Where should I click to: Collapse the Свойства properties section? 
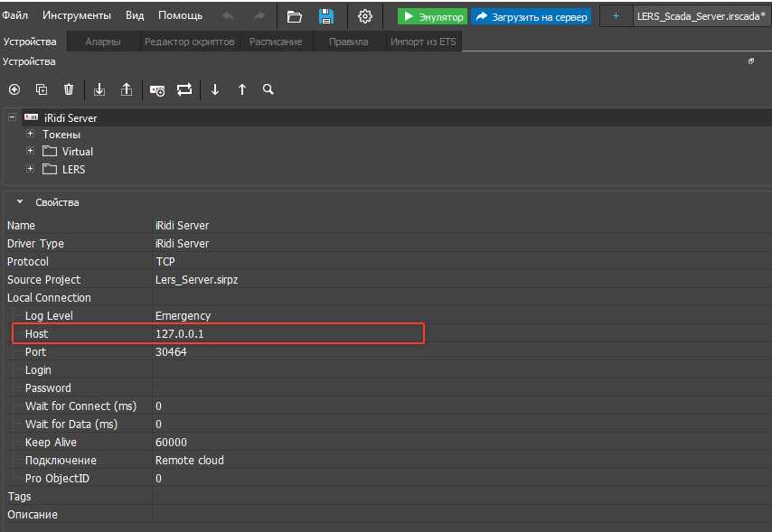(x=19, y=202)
